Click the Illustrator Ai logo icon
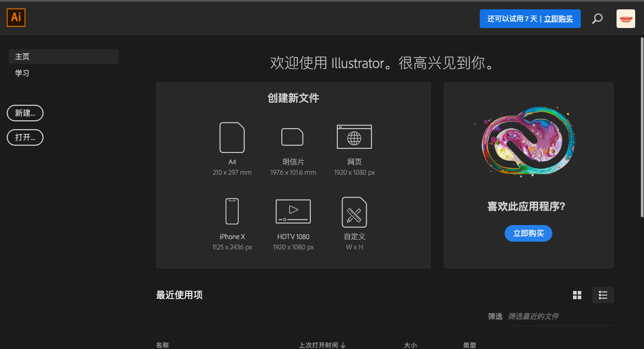The height and width of the screenshot is (349, 644). coord(16,18)
